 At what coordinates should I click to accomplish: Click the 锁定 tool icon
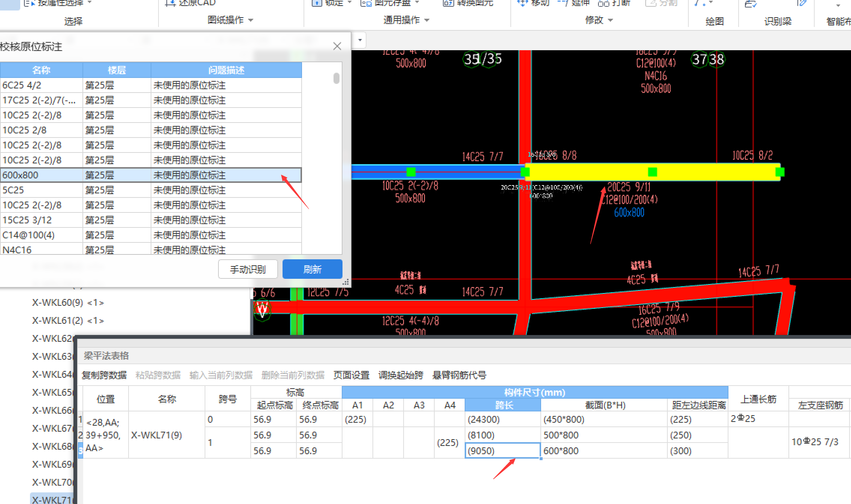click(x=317, y=3)
